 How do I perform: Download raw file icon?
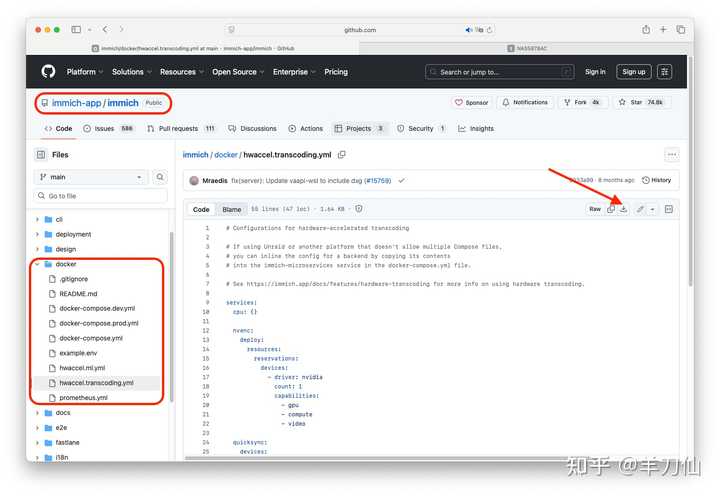click(624, 209)
